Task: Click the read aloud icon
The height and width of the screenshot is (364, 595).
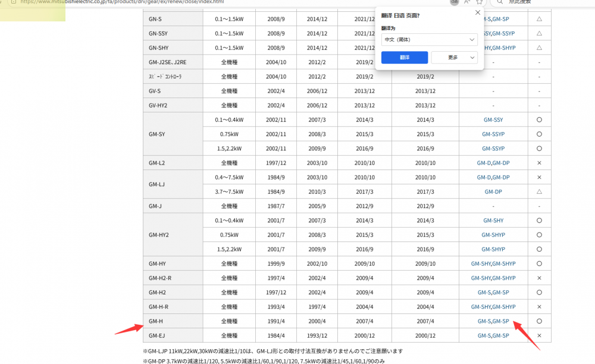Action: tap(467, 2)
